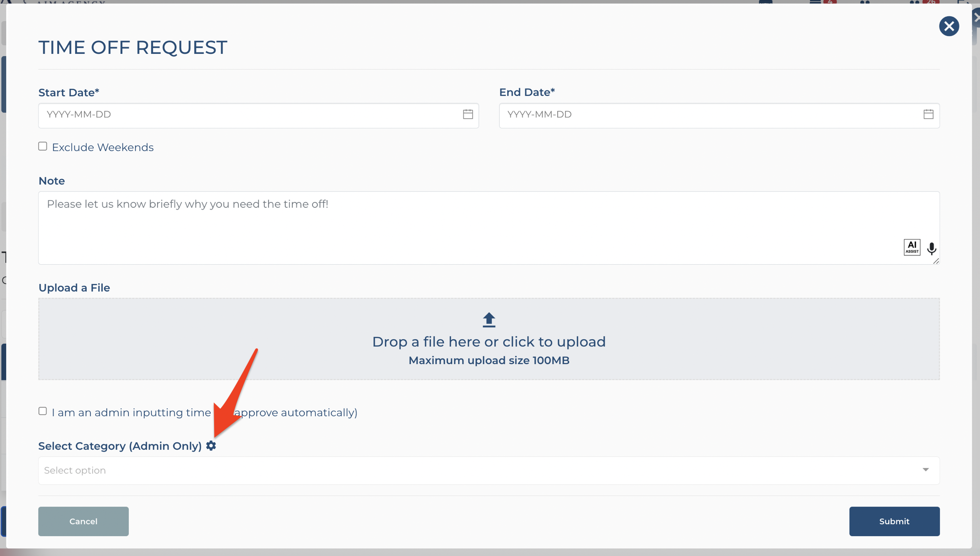Click the 'Exclude Weekends' label text
Screen dimensions: 980x556
click(102, 147)
